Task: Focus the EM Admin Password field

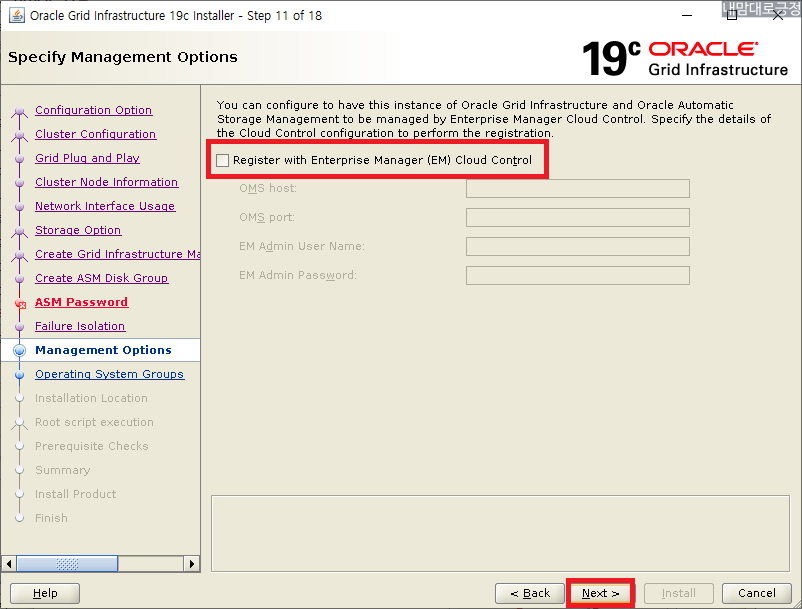Action: click(x=577, y=275)
